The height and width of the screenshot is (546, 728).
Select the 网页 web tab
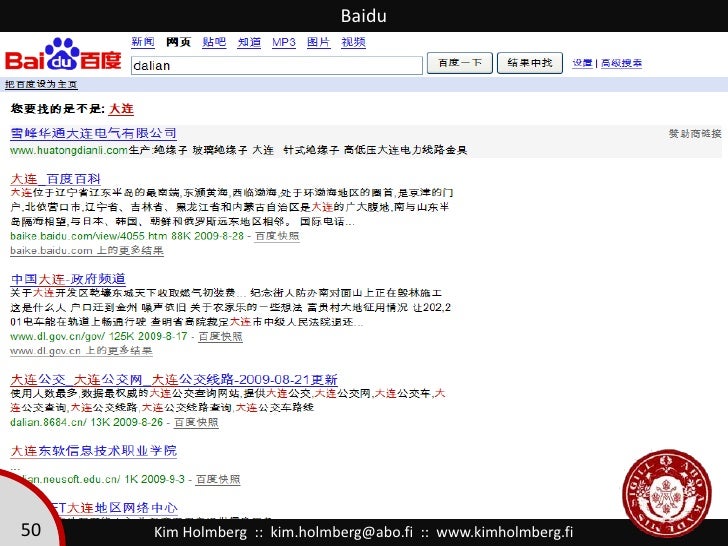coord(179,42)
